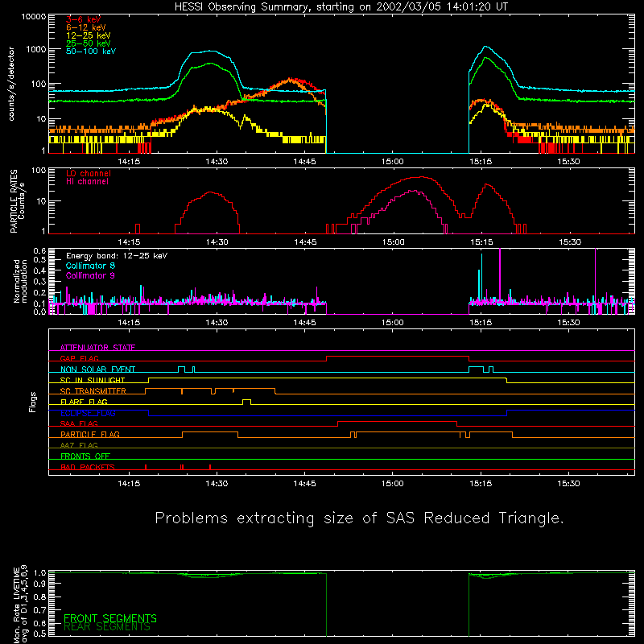This screenshot has width=644, height=644.
Task: Click the cyan 50-100 keV legend entry
Action: coord(91,51)
